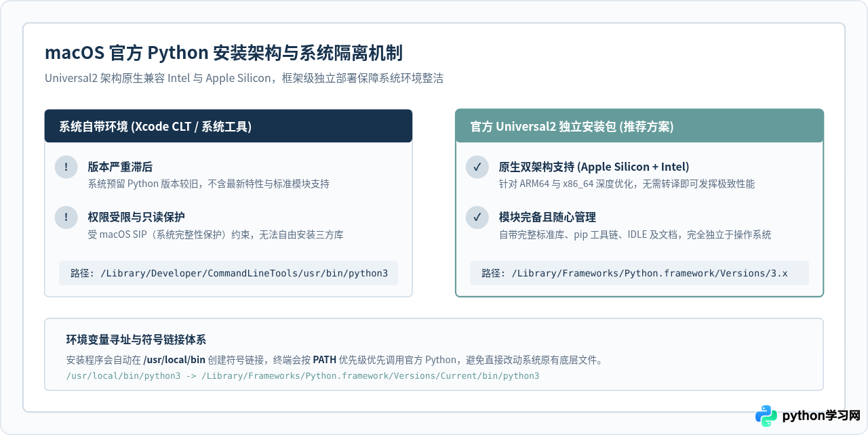Click the symlink line /usr/local/bin/python3 -> Current/bin/python3

pos(303,375)
